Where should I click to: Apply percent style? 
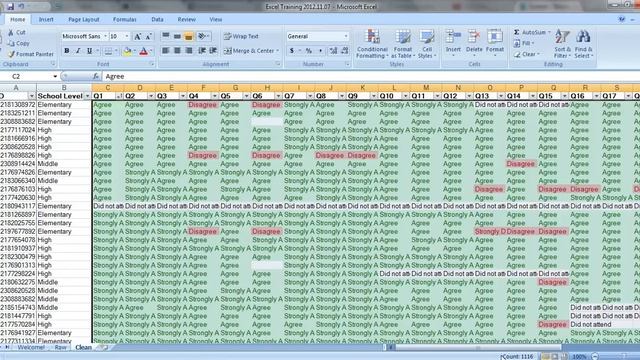309,51
